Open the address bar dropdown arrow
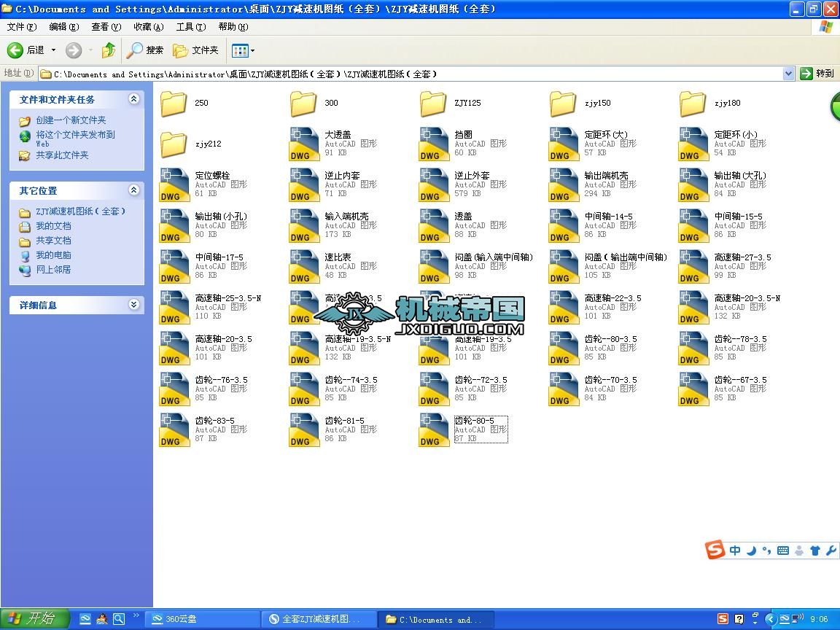 [789, 73]
